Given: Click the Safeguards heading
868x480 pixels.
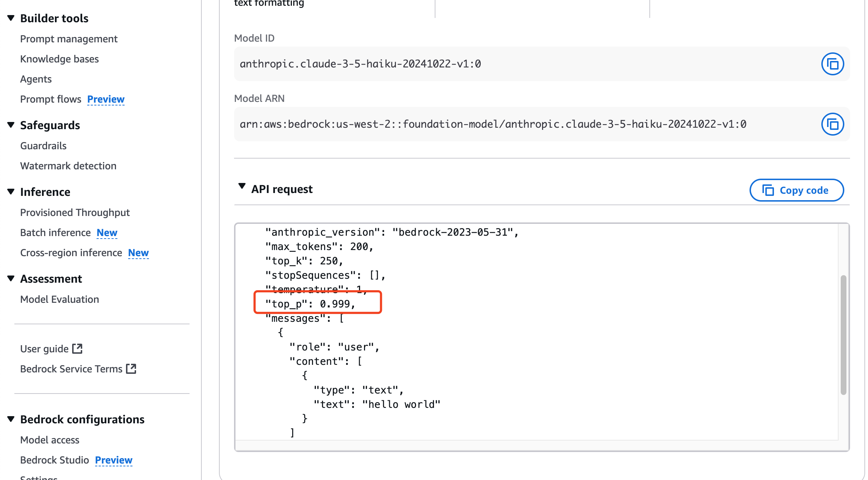Looking at the screenshot, I should coord(50,125).
